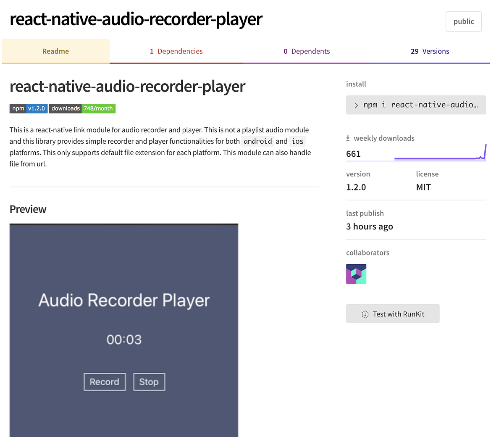This screenshot has height=437, width=504.
Task: Expand the 0 Dependents section
Action: pyautogui.click(x=307, y=51)
